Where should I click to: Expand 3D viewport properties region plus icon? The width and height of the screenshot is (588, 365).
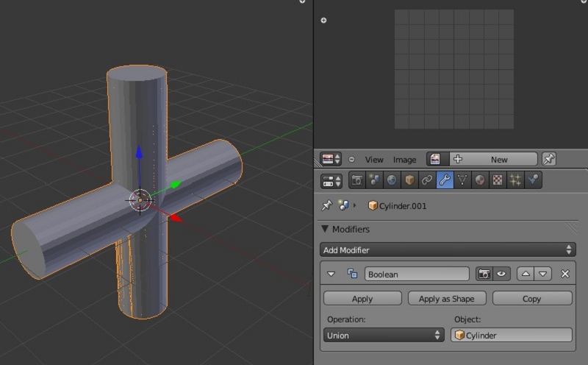click(302, 1)
